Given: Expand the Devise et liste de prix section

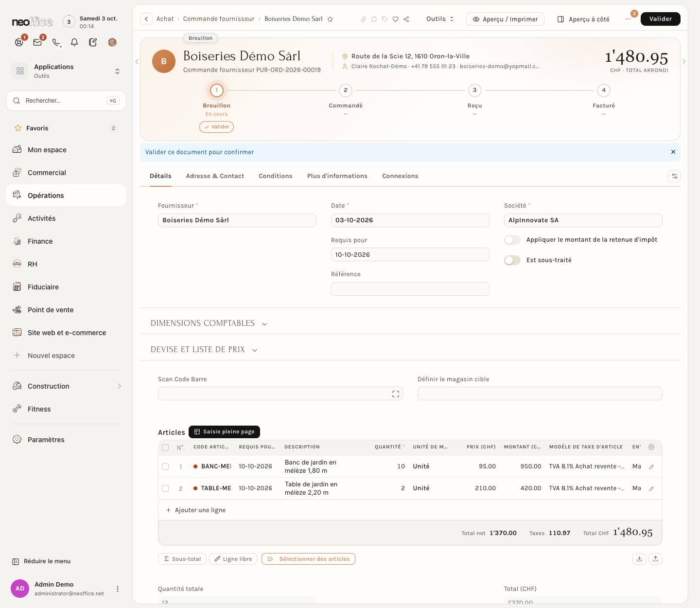Looking at the screenshot, I should point(204,350).
